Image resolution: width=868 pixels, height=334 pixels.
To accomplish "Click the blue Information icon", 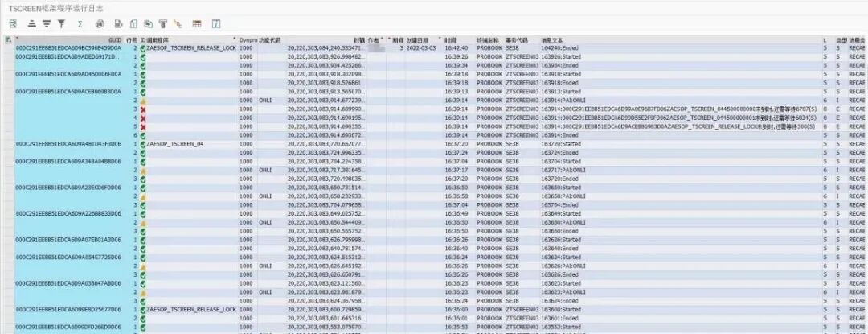I will tap(216, 24).
